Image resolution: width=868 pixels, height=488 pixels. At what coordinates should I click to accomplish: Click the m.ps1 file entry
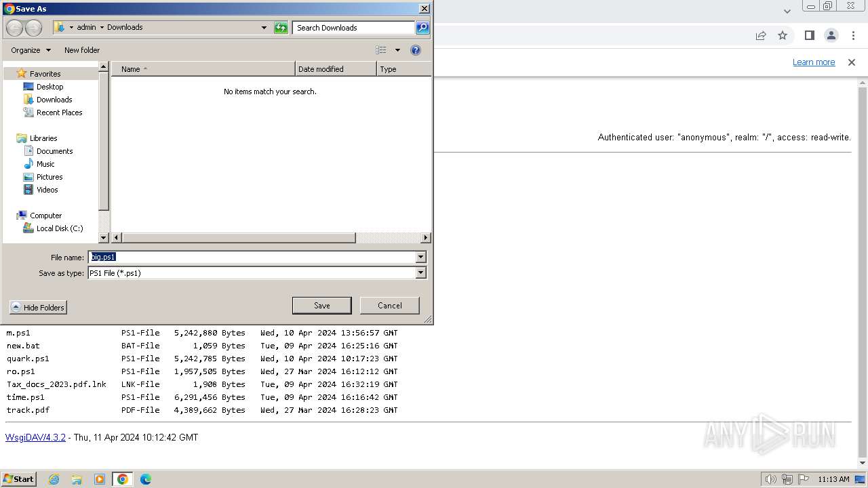point(18,333)
